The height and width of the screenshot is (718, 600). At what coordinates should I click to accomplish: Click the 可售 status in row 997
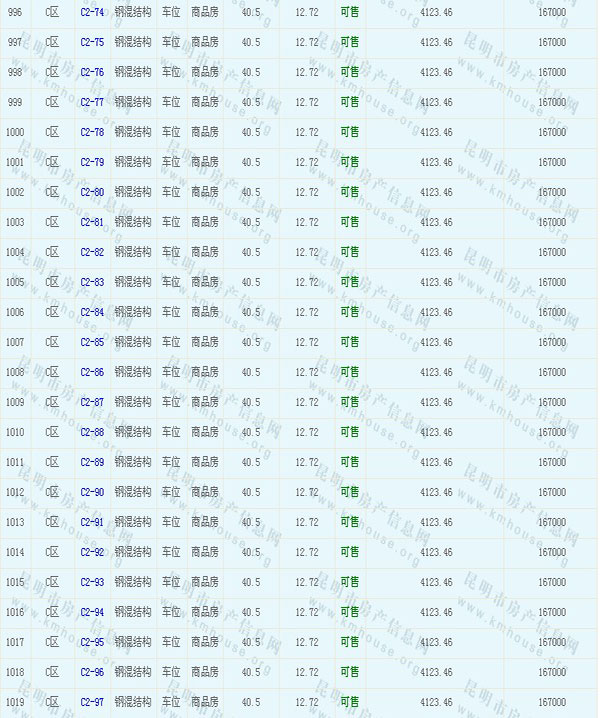pos(349,43)
